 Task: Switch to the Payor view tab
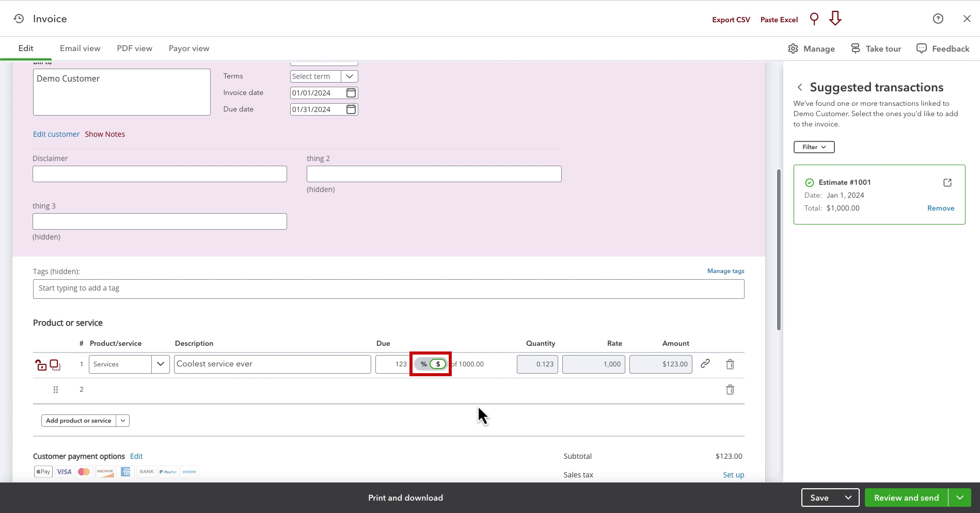tap(189, 49)
